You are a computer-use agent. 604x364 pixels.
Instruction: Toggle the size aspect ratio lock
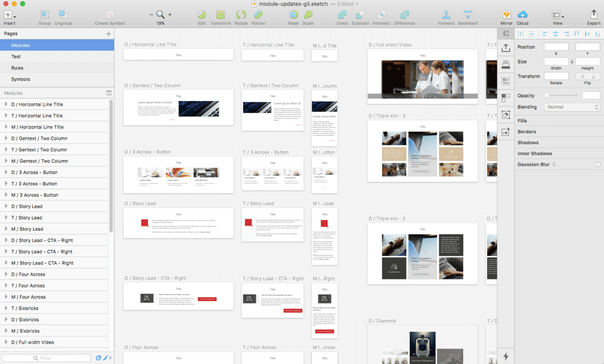(x=572, y=62)
